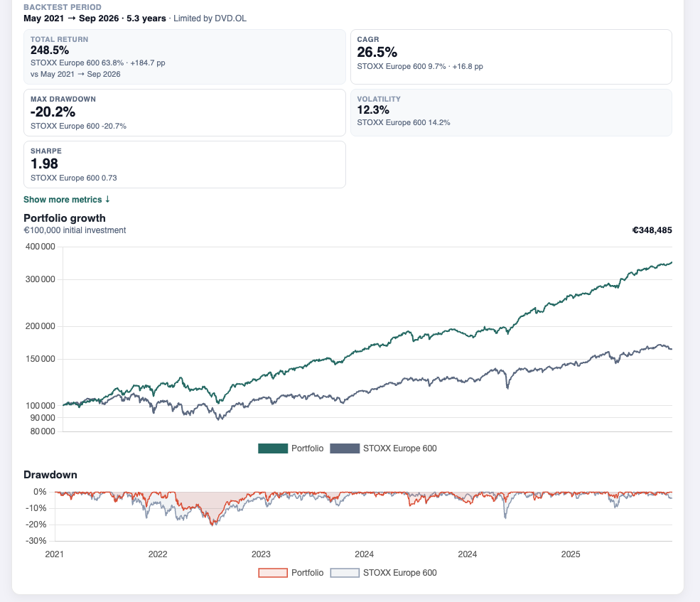Screen dimensions: 700x602
Task: Expand Show more metrics link
Action: (67, 200)
